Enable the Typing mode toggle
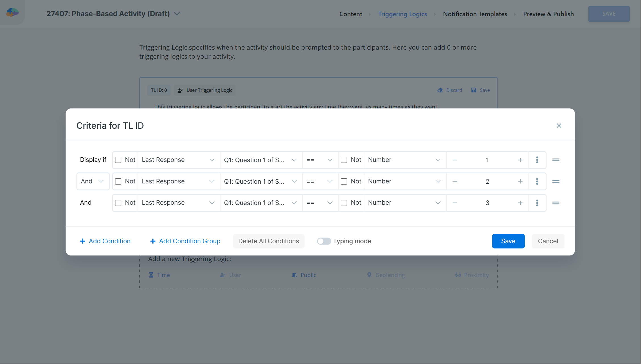641x364 pixels. point(324,241)
